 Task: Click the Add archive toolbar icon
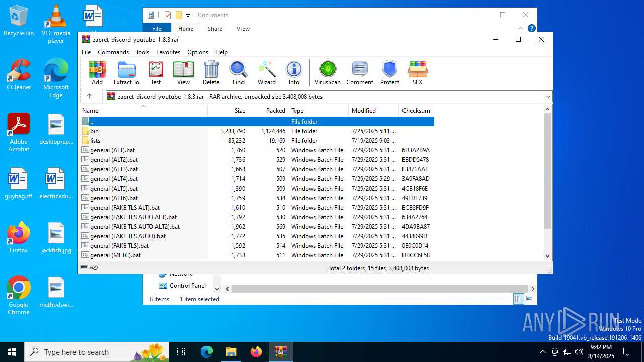[x=97, y=73]
